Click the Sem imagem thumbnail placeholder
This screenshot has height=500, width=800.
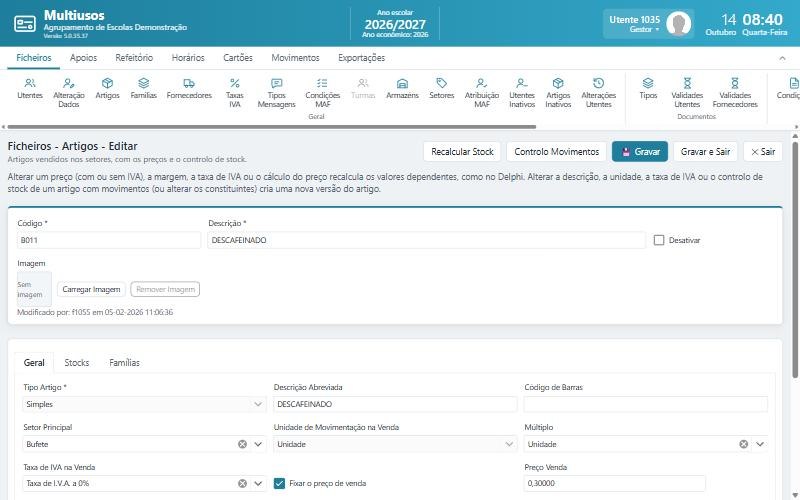pyautogui.click(x=34, y=289)
